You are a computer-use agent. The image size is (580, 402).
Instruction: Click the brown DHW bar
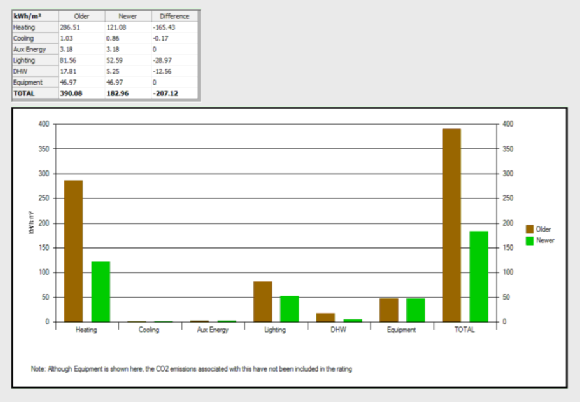coord(326,318)
